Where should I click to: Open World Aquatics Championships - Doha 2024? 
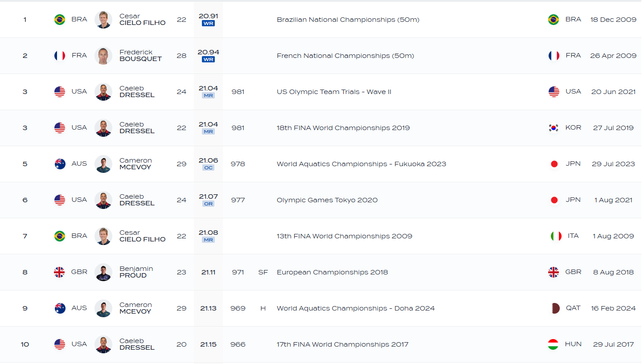click(x=355, y=308)
